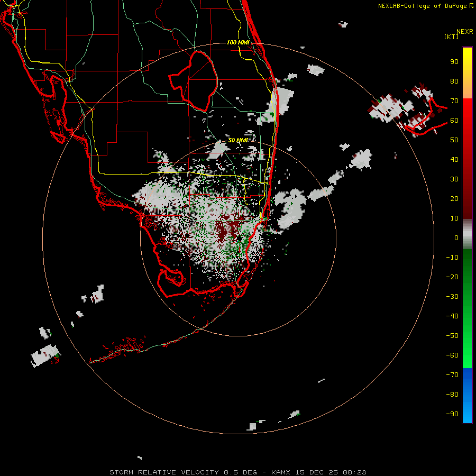Click the -90 value on velocity scale
Image resolution: width=476 pixels, height=476 pixels.
point(452,414)
